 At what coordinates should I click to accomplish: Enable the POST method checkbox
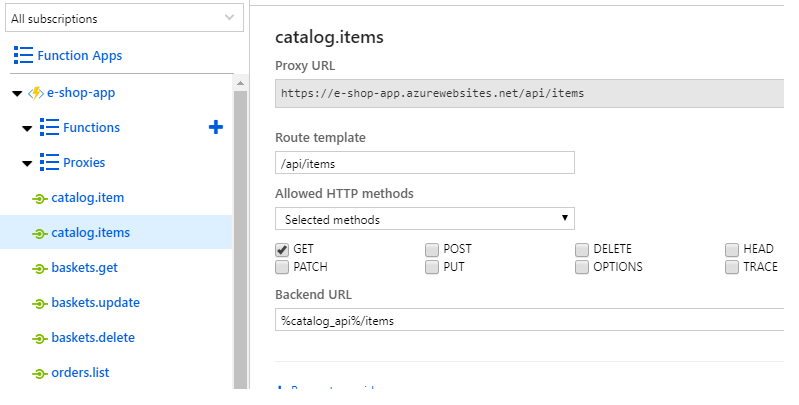[x=432, y=249]
